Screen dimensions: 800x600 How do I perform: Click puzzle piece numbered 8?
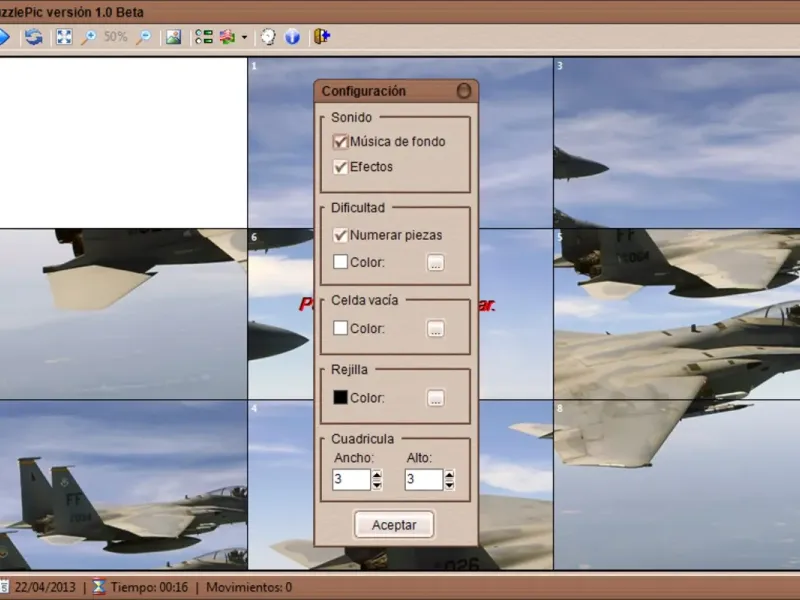click(677, 485)
